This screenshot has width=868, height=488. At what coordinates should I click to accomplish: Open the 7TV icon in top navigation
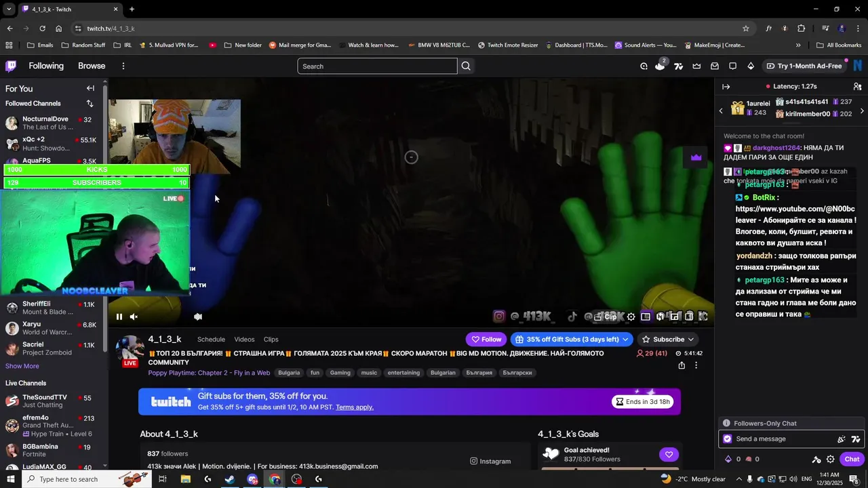678,66
